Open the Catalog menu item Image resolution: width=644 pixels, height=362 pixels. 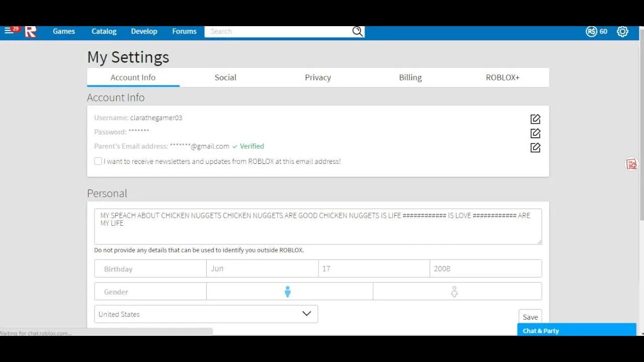point(104,31)
